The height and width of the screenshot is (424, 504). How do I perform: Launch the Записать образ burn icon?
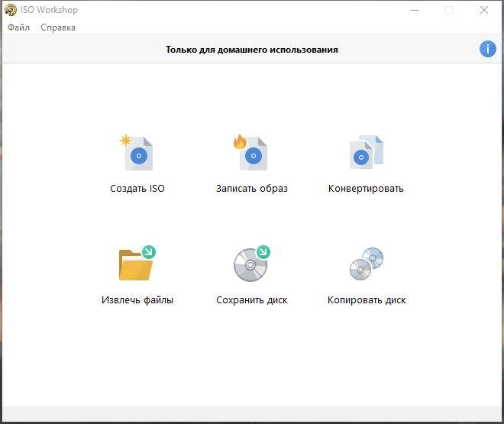click(x=250, y=152)
